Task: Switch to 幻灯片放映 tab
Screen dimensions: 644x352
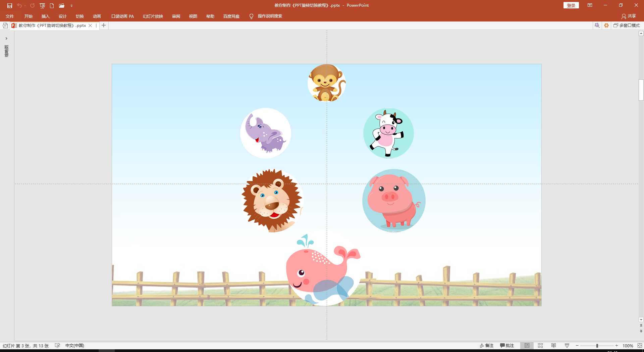Action: click(153, 16)
